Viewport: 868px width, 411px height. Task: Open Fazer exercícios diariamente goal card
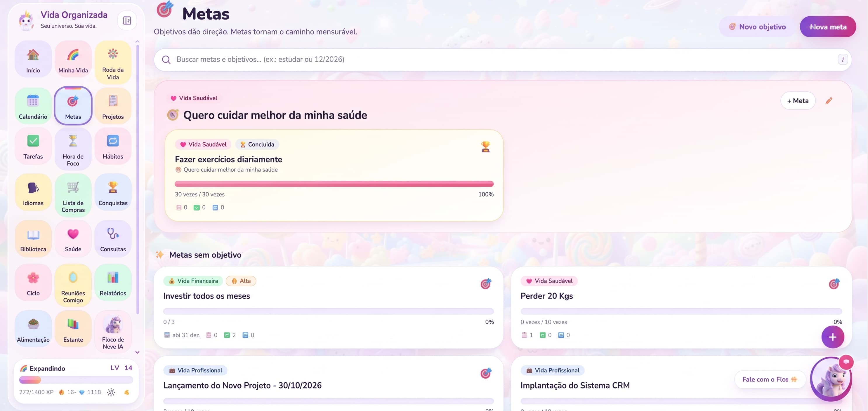(334, 175)
